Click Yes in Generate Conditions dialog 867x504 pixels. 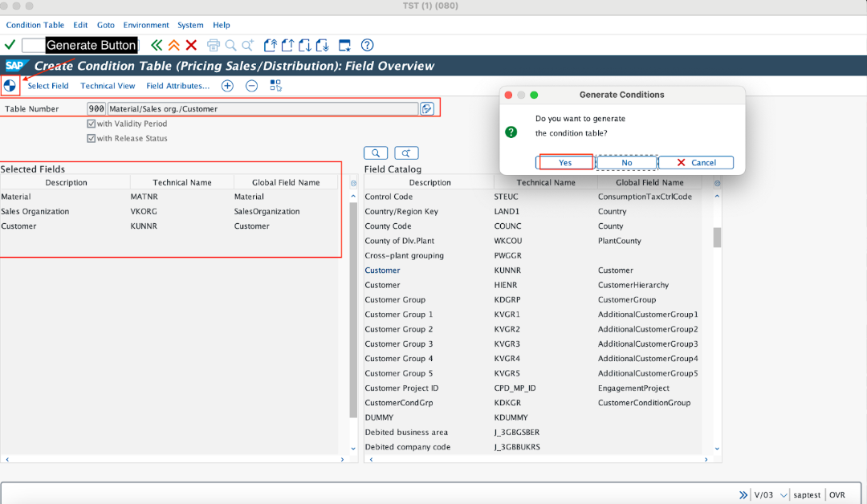click(565, 162)
